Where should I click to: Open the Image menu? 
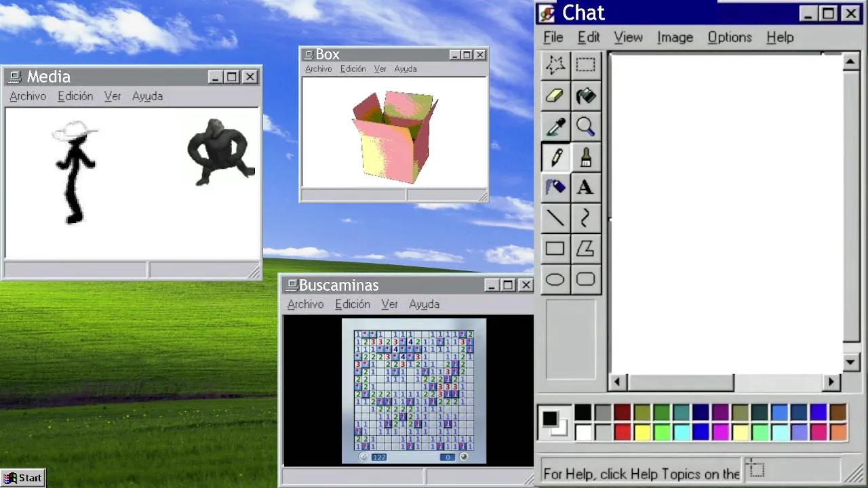pyautogui.click(x=675, y=37)
